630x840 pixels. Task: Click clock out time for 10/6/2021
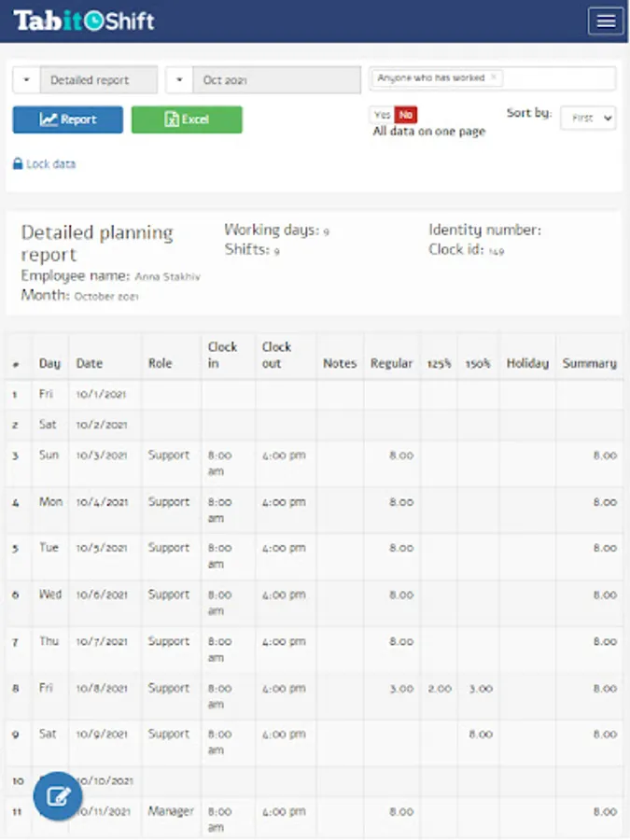click(x=284, y=595)
